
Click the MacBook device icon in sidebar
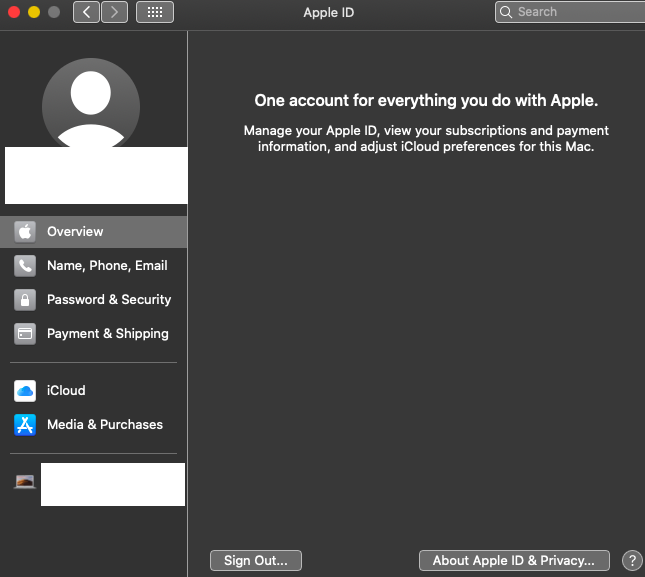[x=25, y=482]
